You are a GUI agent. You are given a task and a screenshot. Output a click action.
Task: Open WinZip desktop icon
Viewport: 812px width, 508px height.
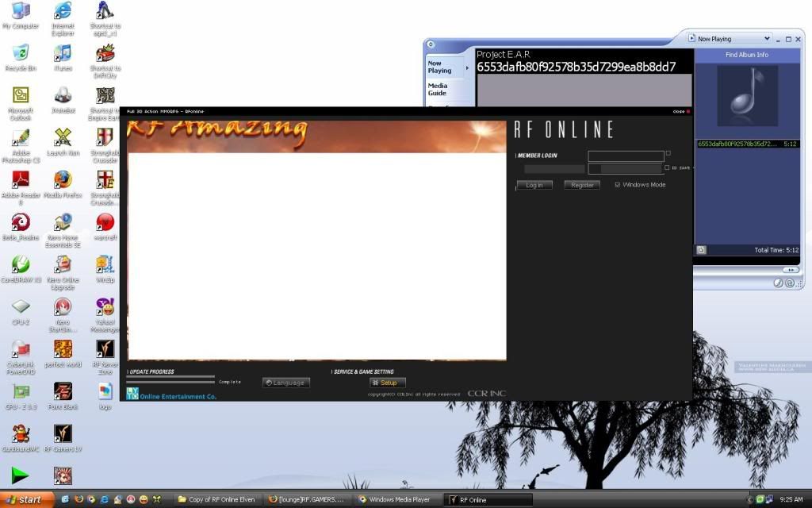point(105,269)
